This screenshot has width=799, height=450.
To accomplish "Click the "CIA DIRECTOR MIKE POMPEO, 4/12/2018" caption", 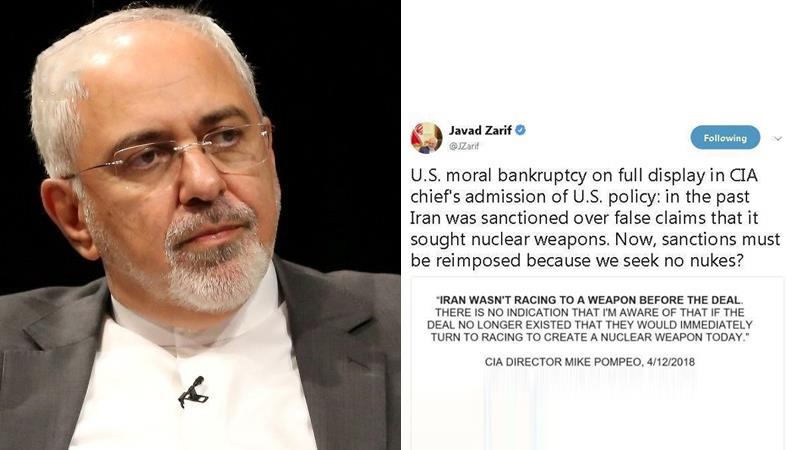I will [x=590, y=362].
